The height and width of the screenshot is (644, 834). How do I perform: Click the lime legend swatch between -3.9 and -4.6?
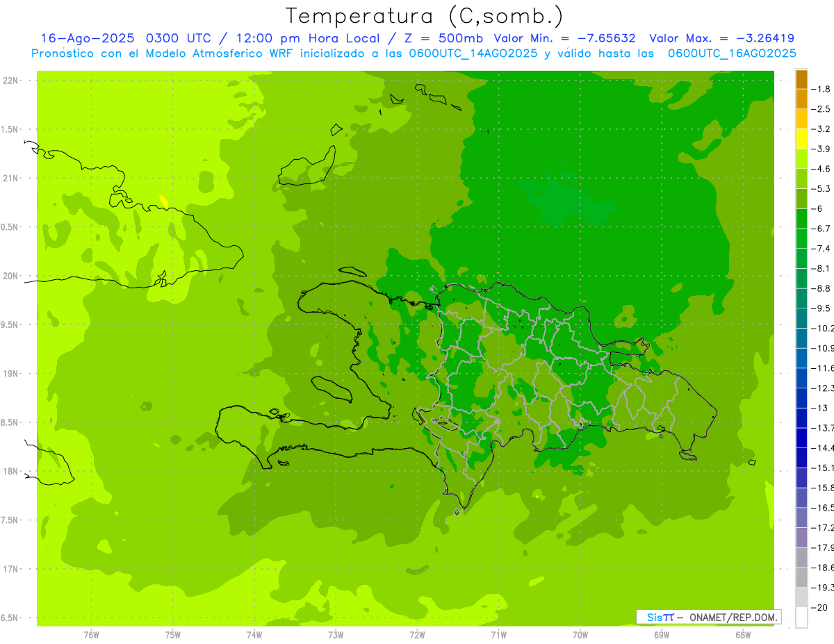click(801, 158)
